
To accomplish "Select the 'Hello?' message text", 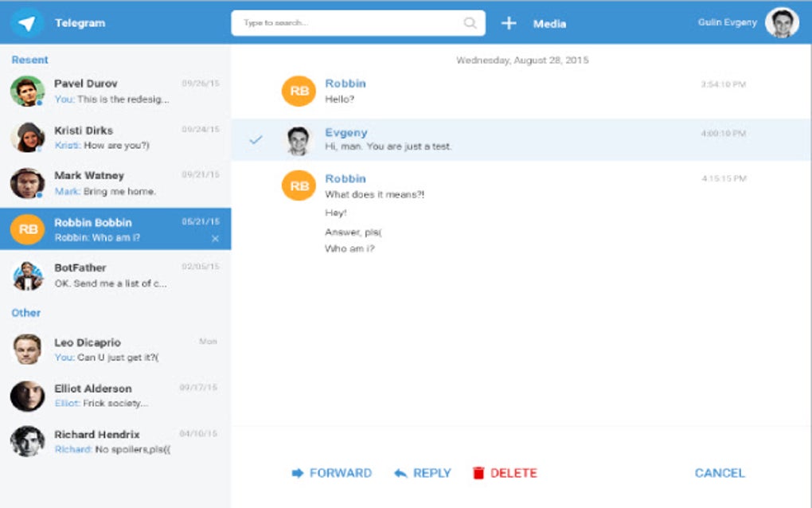I will point(340,100).
